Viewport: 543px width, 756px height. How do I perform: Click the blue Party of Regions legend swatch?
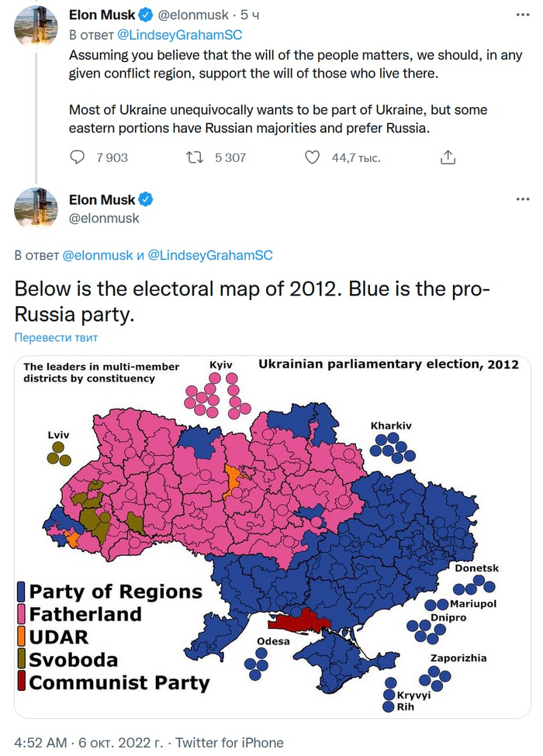coord(22,592)
